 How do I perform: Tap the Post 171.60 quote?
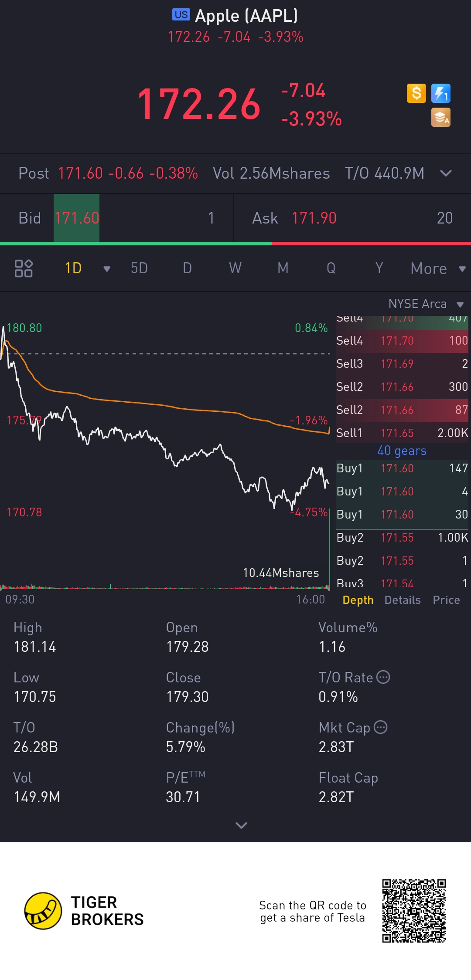pos(108,173)
